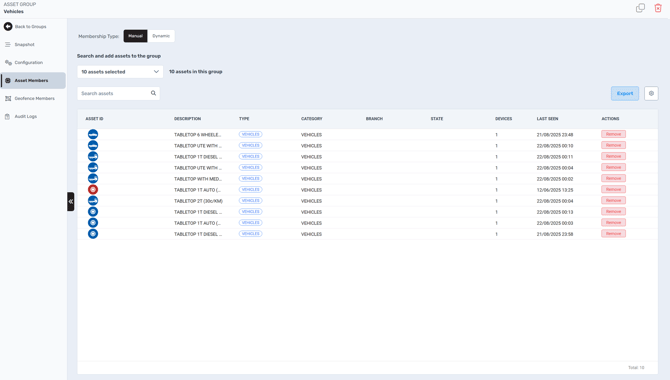Click the asset icon last seen 21/08/2025 23:58

[x=93, y=234]
